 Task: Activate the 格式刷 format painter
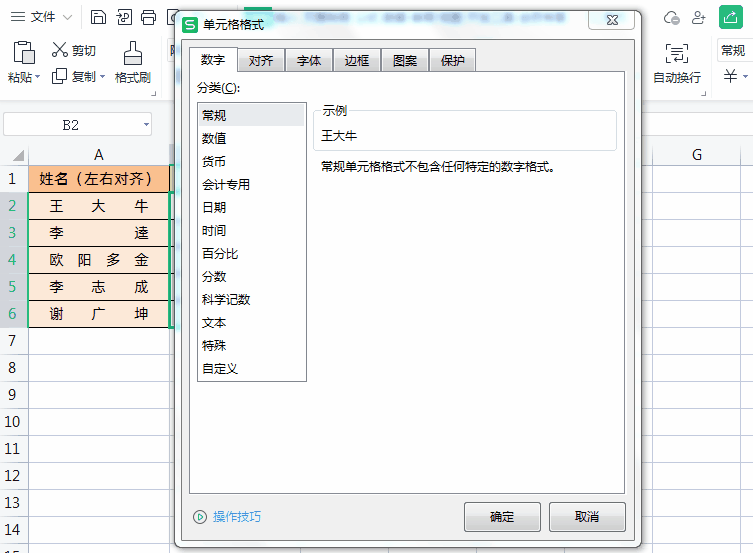click(133, 62)
